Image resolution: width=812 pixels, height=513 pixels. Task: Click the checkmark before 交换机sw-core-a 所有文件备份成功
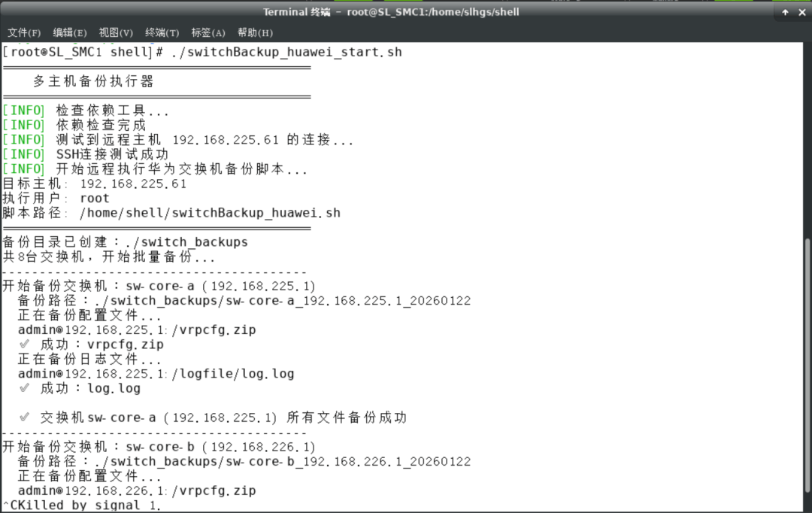tap(25, 417)
